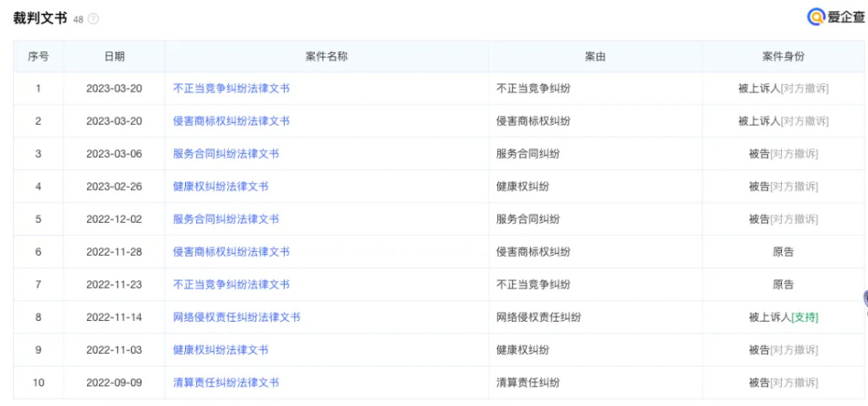Click the 爱企查 logo icon
Screen dimensions: 868x406
pyautogui.click(x=815, y=16)
